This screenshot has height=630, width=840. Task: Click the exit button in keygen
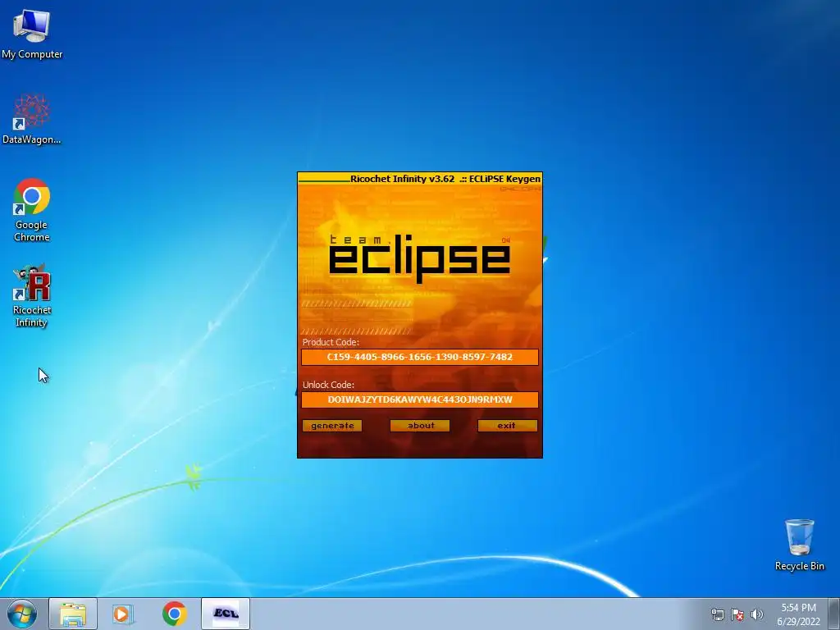click(x=507, y=426)
